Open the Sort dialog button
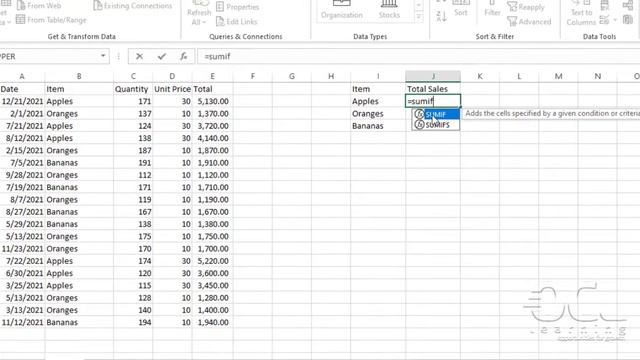Viewport: 640px width, 360px height. (x=461, y=9)
